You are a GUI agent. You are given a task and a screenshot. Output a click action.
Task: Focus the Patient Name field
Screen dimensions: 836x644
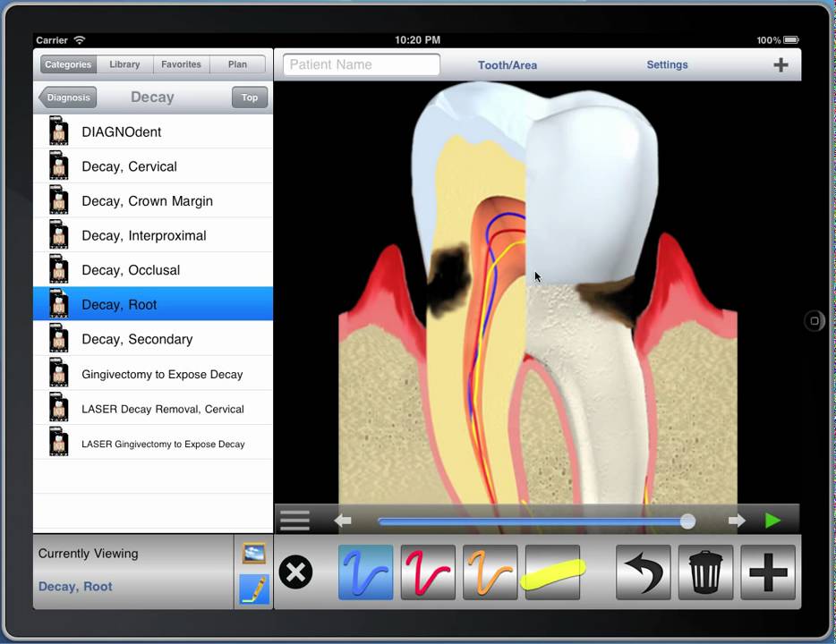[x=362, y=64]
